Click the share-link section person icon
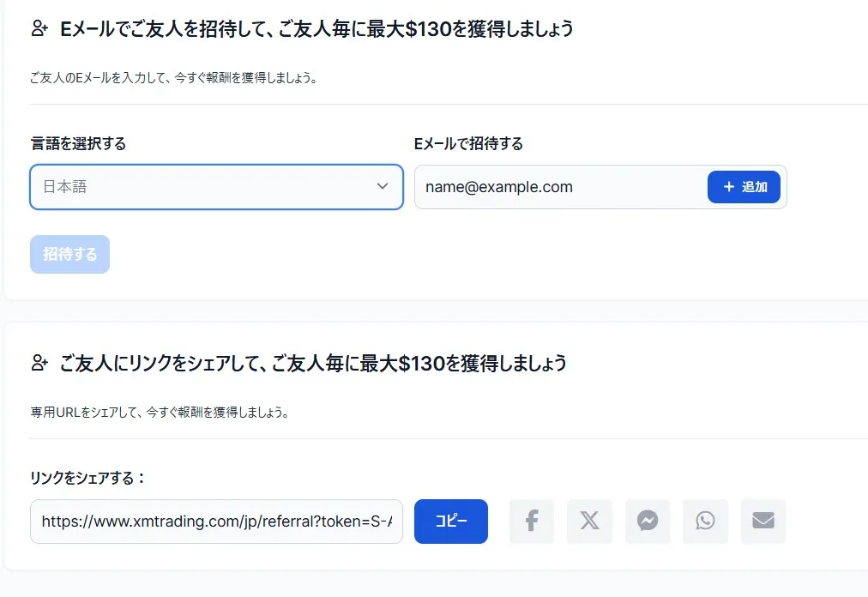 click(39, 362)
